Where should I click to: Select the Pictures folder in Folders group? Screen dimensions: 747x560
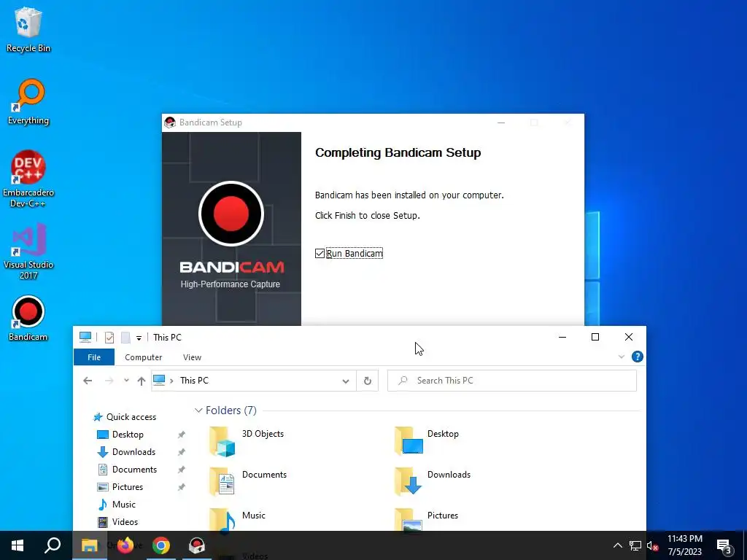[x=426, y=520]
